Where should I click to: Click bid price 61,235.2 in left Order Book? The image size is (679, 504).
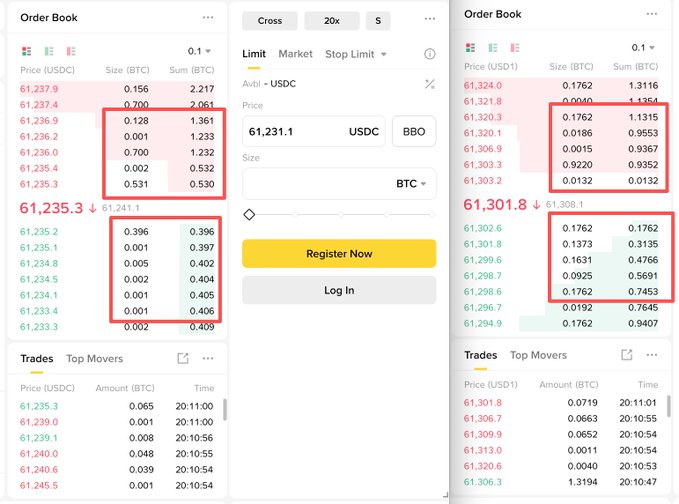(39, 232)
